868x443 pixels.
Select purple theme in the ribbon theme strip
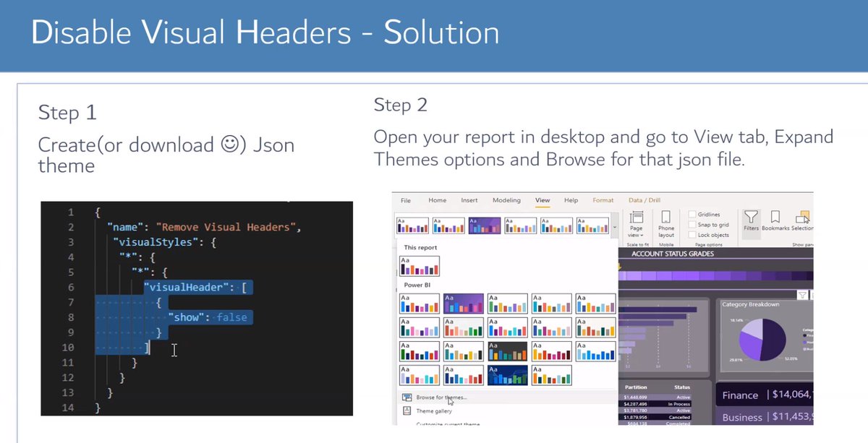[x=485, y=225]
